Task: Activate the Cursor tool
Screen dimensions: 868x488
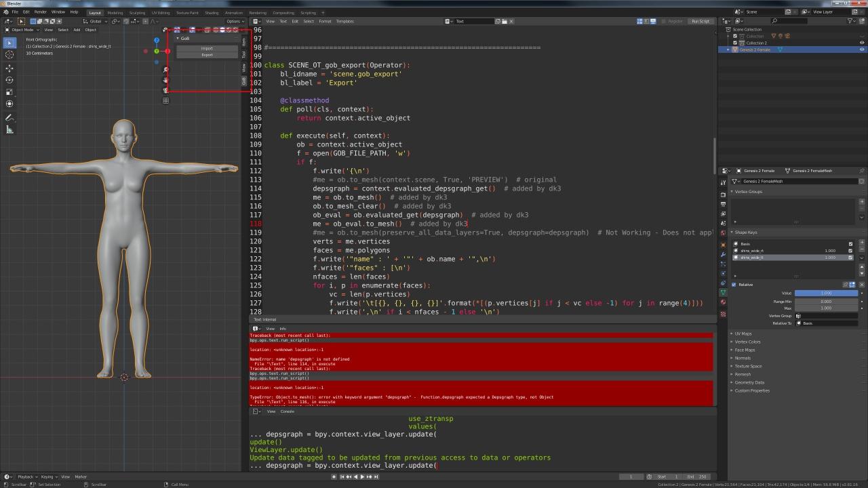Action: 9,54
